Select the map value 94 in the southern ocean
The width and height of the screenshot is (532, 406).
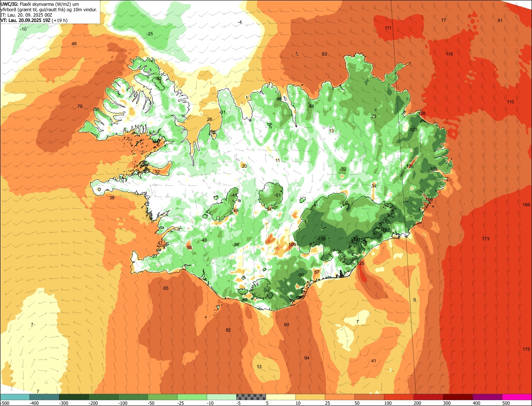pyautogui.click(x=307, y=358)
